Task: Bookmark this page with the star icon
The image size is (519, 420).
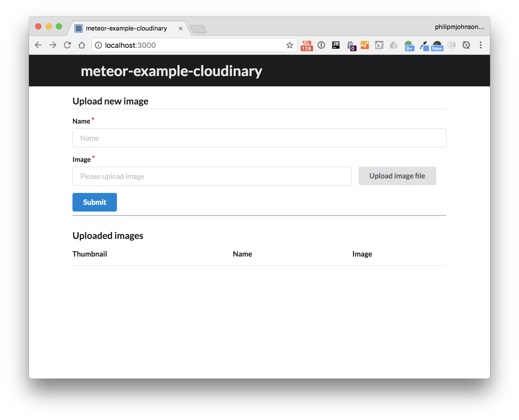Action: coord(290,45)
